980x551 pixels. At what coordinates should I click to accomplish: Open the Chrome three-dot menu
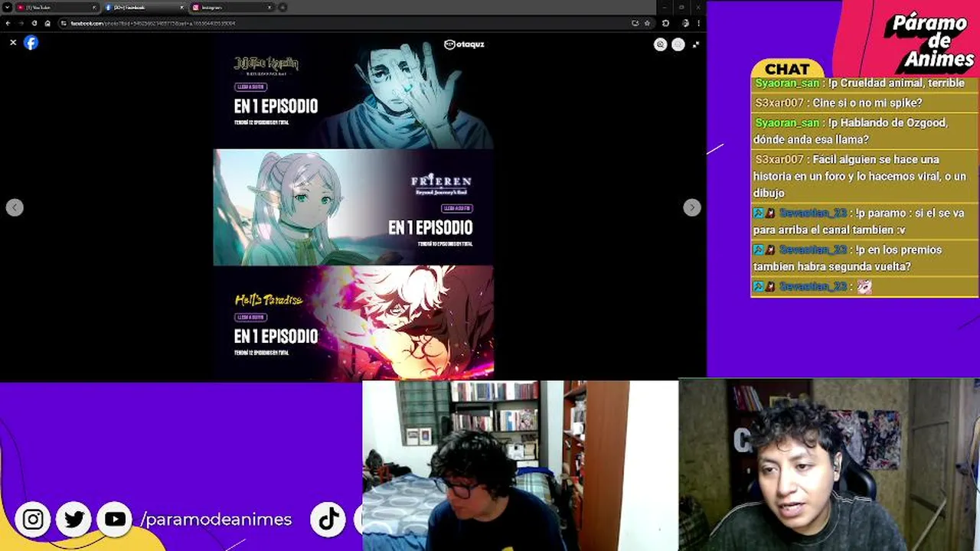point(698,23)
